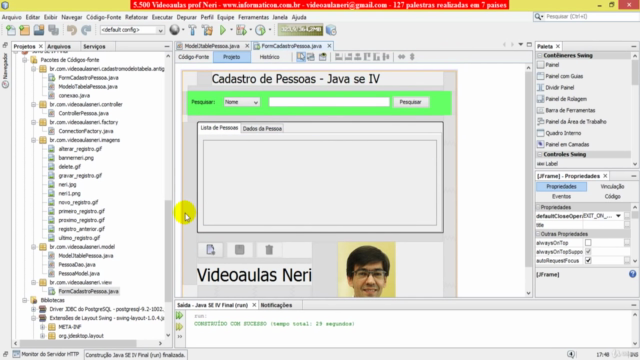Click the horizontal resizability icon in designer
The image size is (640, 360).
pyautogui.click(x=401, y=57)
